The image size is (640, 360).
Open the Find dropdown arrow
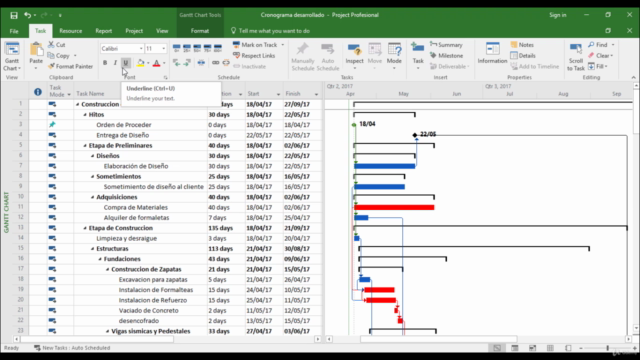[613, 44]
